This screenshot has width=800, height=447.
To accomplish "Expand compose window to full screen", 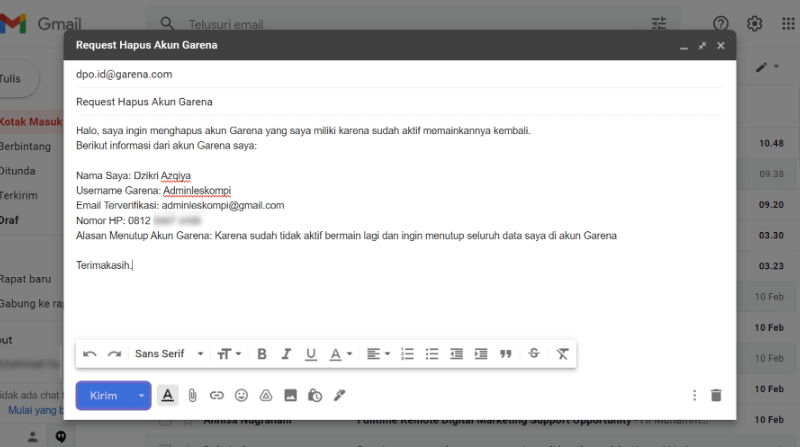I will (x=703, y=45).
